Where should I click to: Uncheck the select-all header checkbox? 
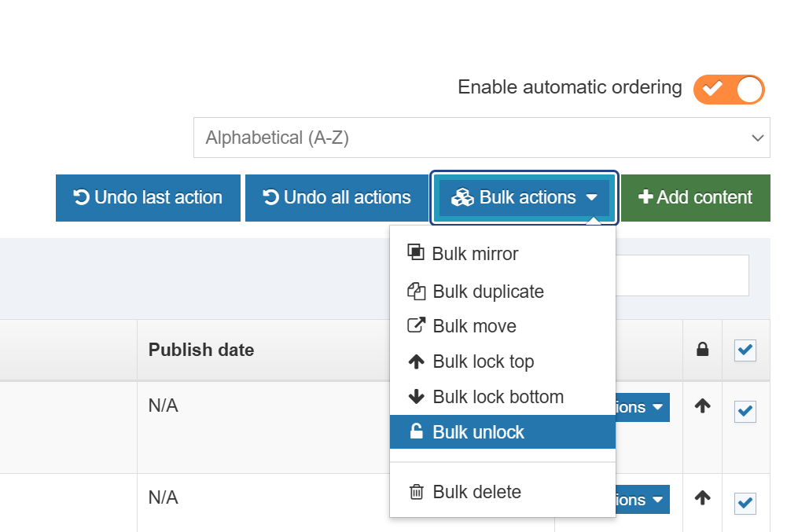745,350
